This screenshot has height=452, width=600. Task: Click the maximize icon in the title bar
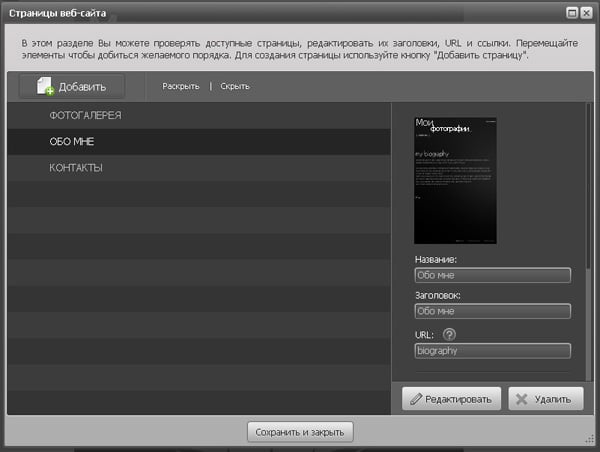[571, 13]
